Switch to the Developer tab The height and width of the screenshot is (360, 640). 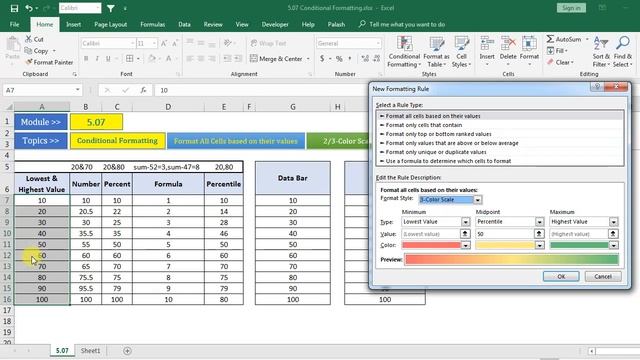tap(275, 24)
